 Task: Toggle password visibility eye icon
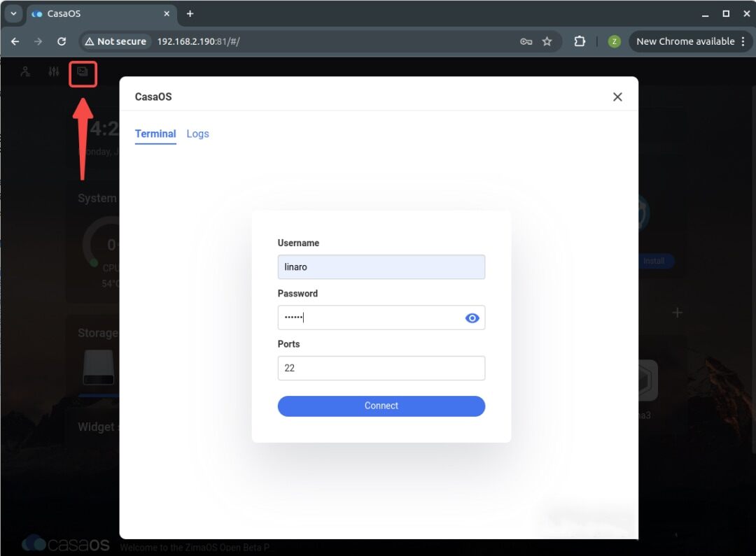[472, 318]
